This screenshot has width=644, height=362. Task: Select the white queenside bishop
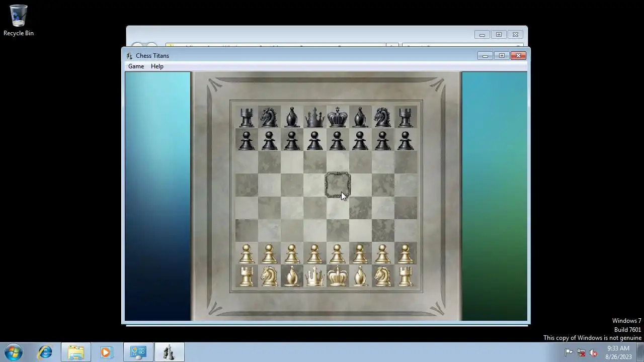292,276
